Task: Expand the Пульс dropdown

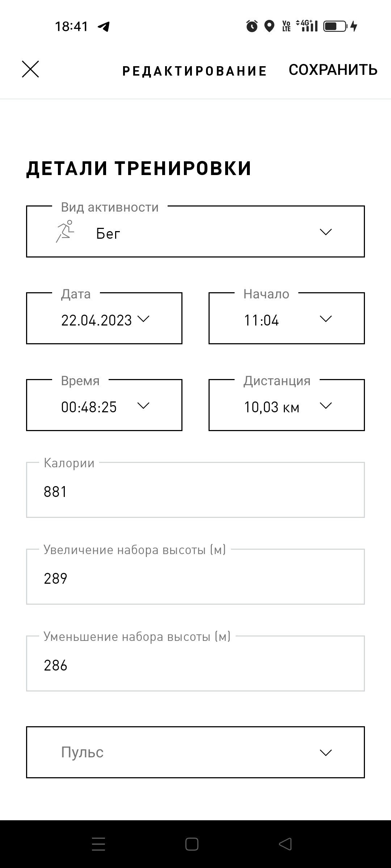Action: click(x=195, y=752)
